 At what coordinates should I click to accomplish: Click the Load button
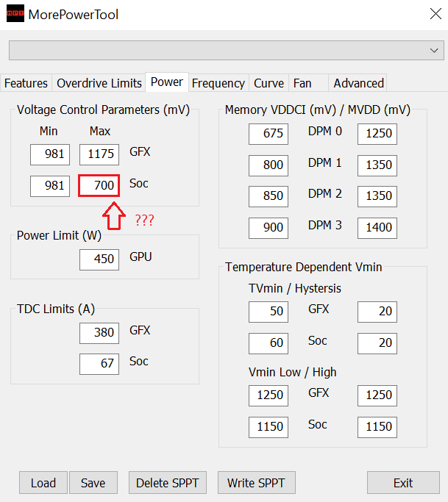(x=43, y=482)
